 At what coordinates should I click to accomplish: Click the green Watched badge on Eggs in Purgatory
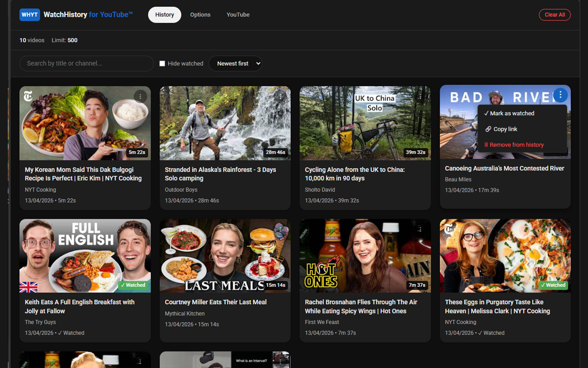tap(553, 285)
